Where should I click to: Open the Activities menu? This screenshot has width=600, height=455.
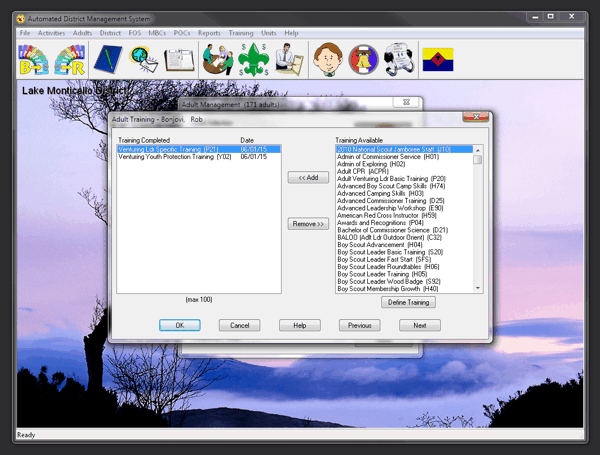click(x=51, y=33)
